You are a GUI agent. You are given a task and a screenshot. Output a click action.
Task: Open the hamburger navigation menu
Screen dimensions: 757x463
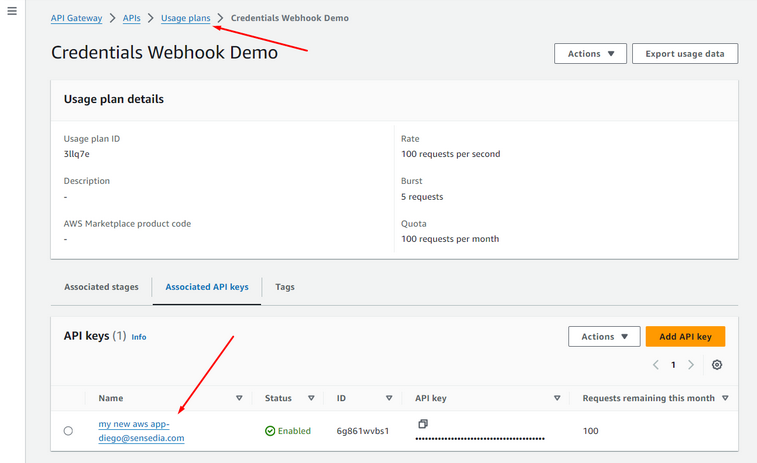(12, 11)
